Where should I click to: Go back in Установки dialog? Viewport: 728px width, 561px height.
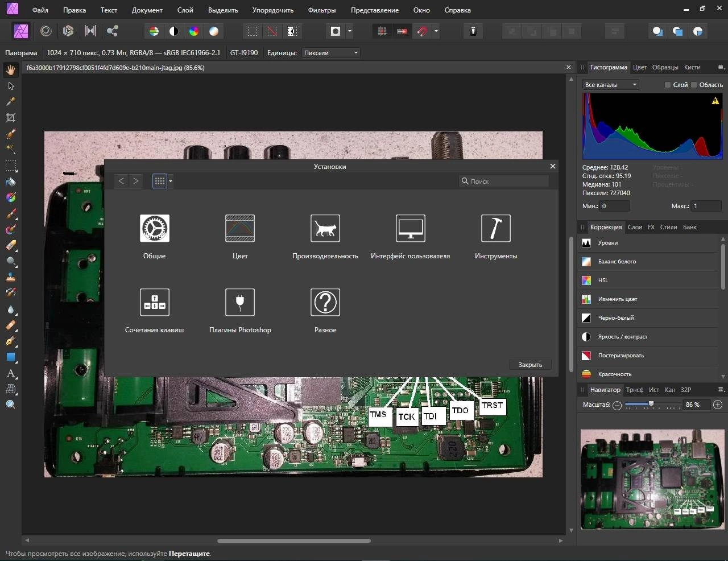tap(121, 181)
